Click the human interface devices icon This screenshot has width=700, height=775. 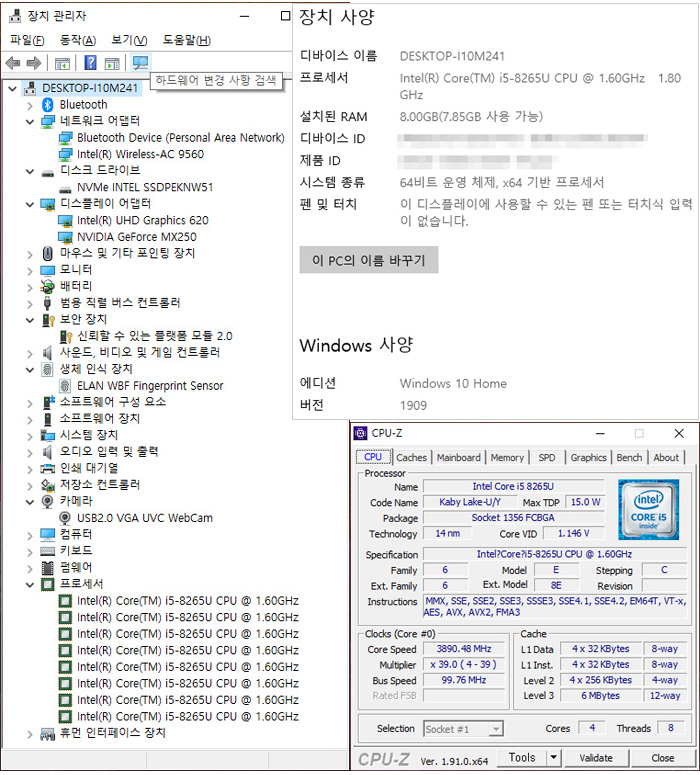point(48,734)
